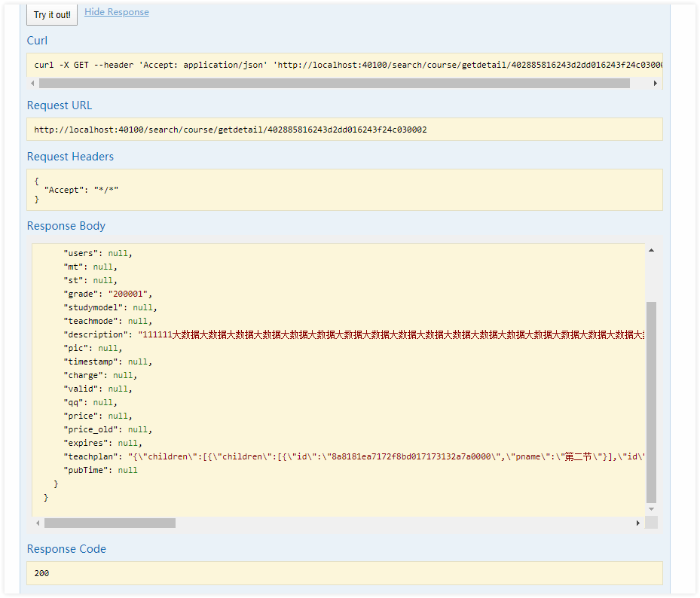Click the 'Response Body' section heading
The image size is (700, 598).
(66, 226)
